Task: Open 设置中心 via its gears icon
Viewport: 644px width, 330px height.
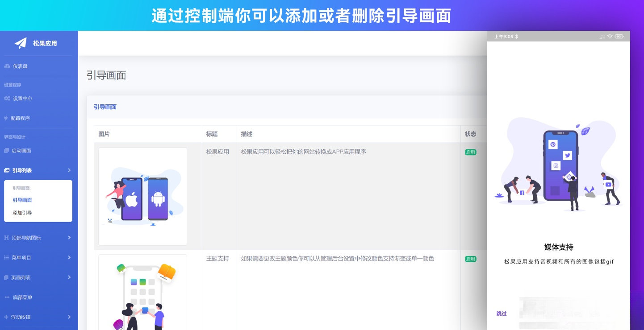Action: click(6, 98)
